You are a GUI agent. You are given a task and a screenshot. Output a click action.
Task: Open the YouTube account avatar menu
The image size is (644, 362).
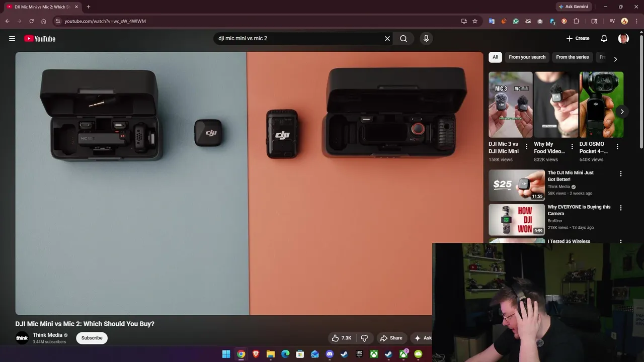623,39
